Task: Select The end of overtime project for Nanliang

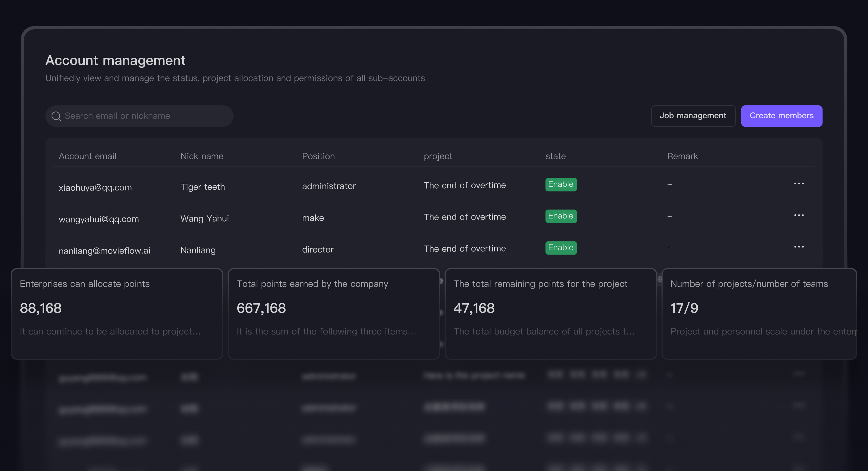Action: coord(465,249)
